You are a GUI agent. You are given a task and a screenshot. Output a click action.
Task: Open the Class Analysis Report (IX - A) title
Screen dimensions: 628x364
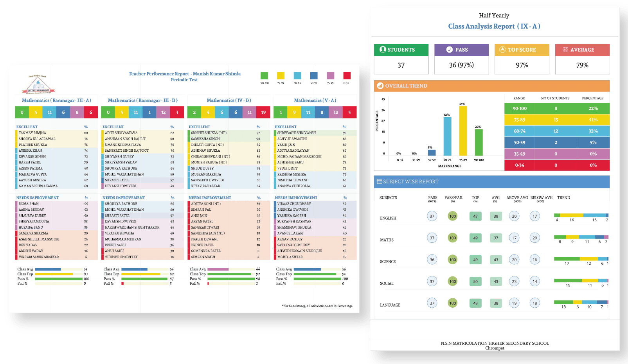(494, 26)
